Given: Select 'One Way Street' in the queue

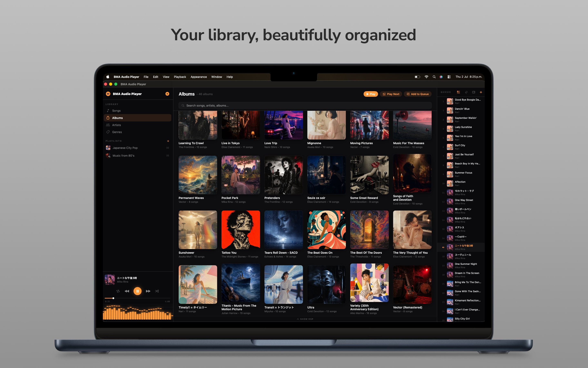Looking at the screenshot, I should click(461, 202).
